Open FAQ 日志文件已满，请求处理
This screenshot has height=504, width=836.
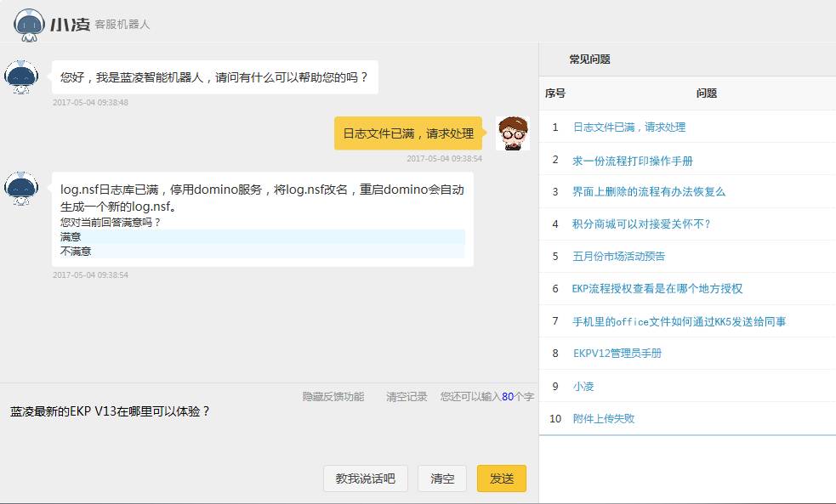[x=629, y=127]
